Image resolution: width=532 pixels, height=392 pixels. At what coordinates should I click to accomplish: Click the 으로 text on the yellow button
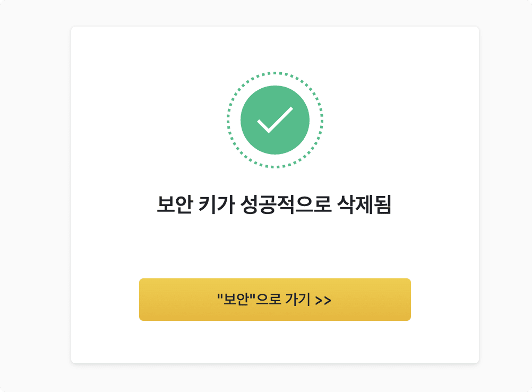tap(268, 299)
